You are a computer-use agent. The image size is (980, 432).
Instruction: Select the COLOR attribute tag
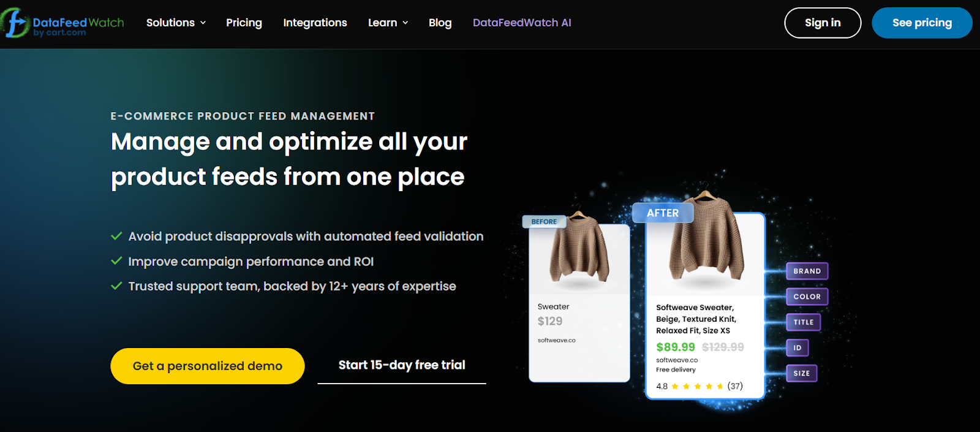tap(807, 297)
